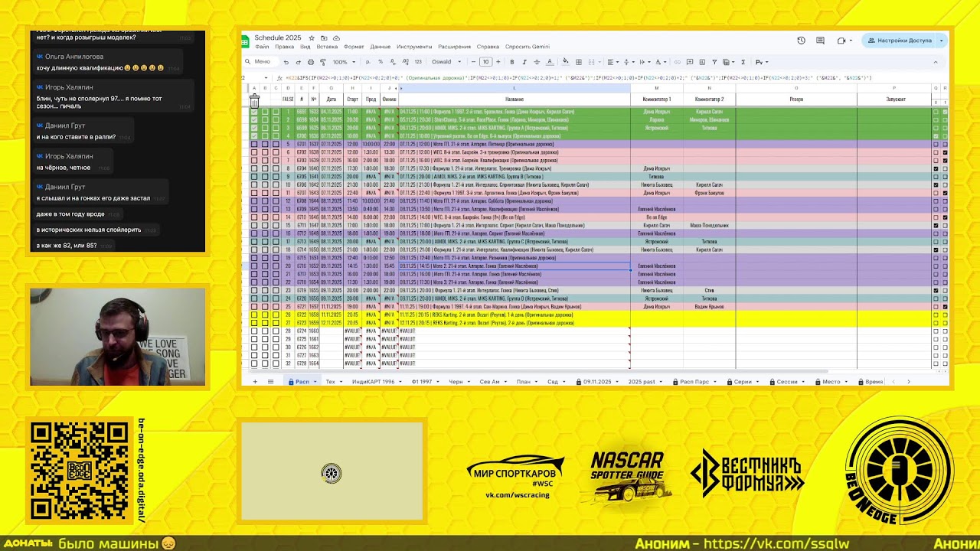980x551 pixels.
Task: Click the Спросить Gemini button
Action: [x=528, y=47]
